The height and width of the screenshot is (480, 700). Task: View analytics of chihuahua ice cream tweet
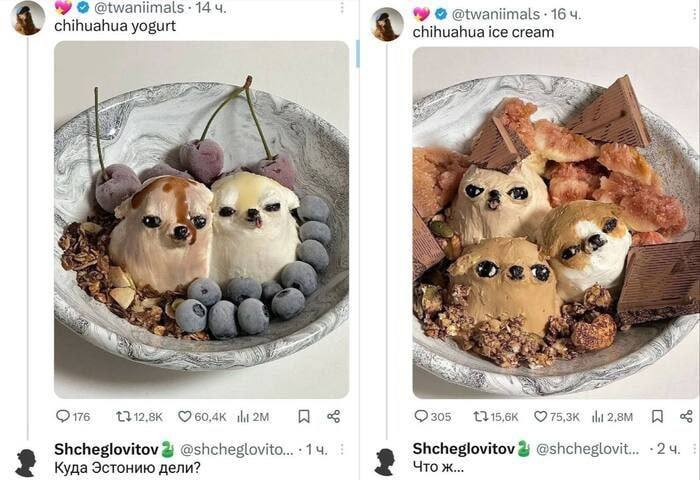[612, 417]
